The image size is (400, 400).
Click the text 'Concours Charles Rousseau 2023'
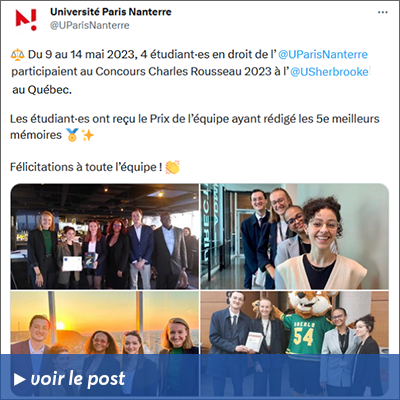pyautogui.click(x=183, y=72)
